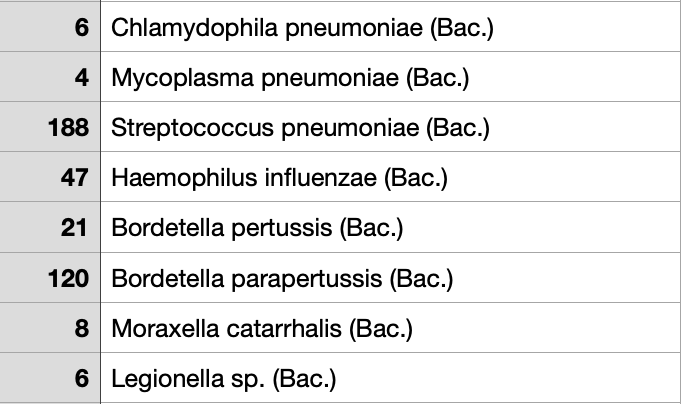
Task: Click the count cell showing 21
Action: 50,227
